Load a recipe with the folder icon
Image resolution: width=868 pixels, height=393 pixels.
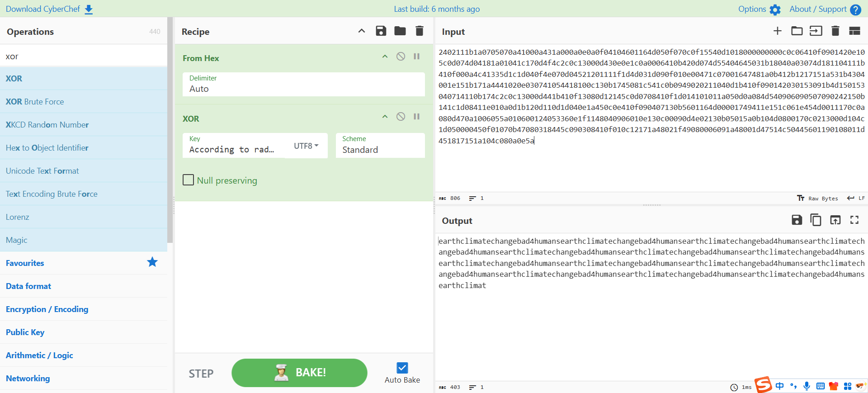tap(400, 31)
